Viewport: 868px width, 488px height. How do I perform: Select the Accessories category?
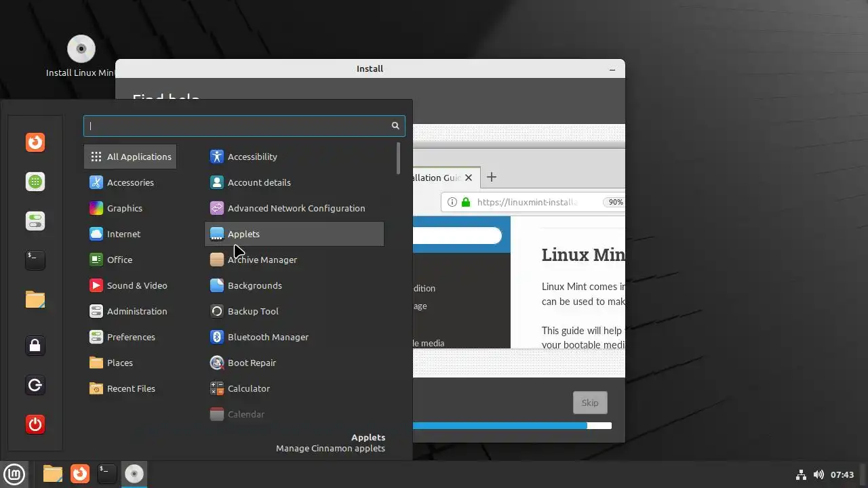(130, 182)
